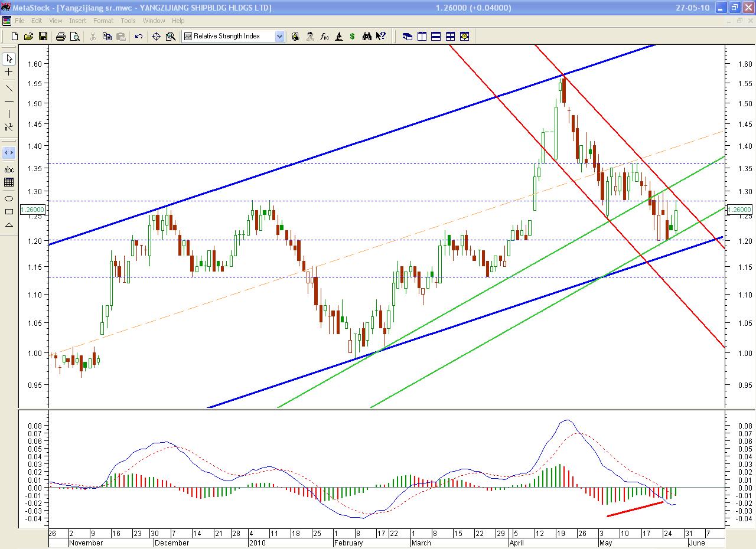Tile windows in a grid icon
The width and height of the screenshot is (756, 549).
point(450,37)
